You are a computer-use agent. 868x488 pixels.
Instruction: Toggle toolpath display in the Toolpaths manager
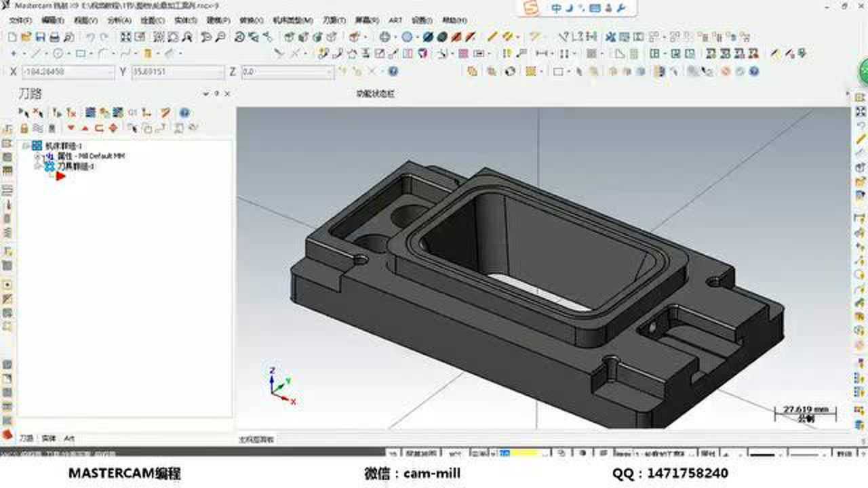tap(39, 127)
